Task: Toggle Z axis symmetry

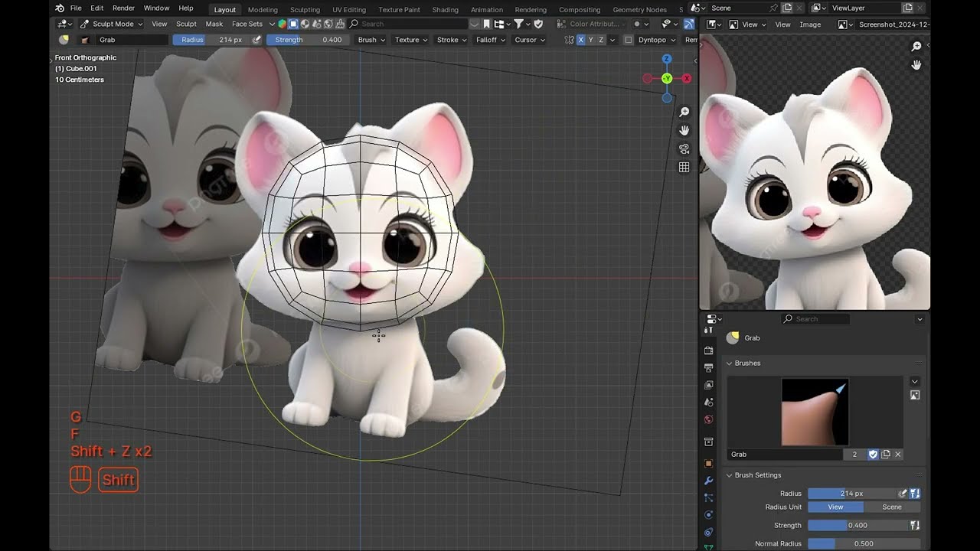Action: point(600,40)
